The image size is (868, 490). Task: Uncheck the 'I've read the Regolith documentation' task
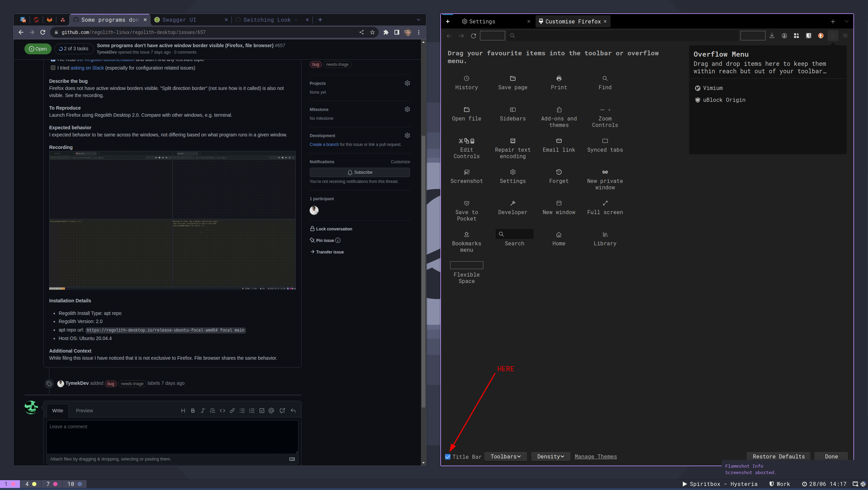point(53,59)
